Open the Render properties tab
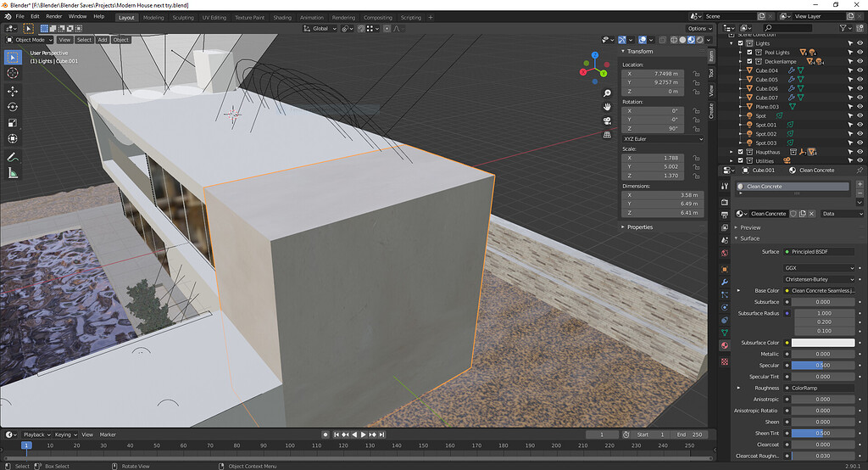 tap(725, 202)
